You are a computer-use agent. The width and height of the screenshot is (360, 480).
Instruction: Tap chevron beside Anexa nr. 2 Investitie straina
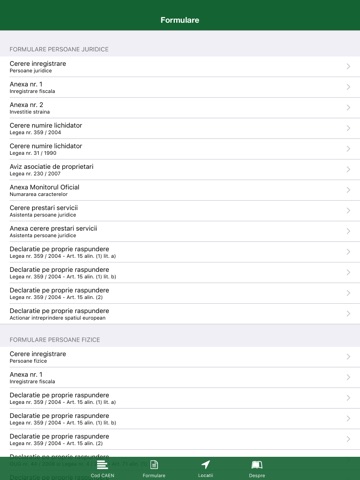point(348,108)
